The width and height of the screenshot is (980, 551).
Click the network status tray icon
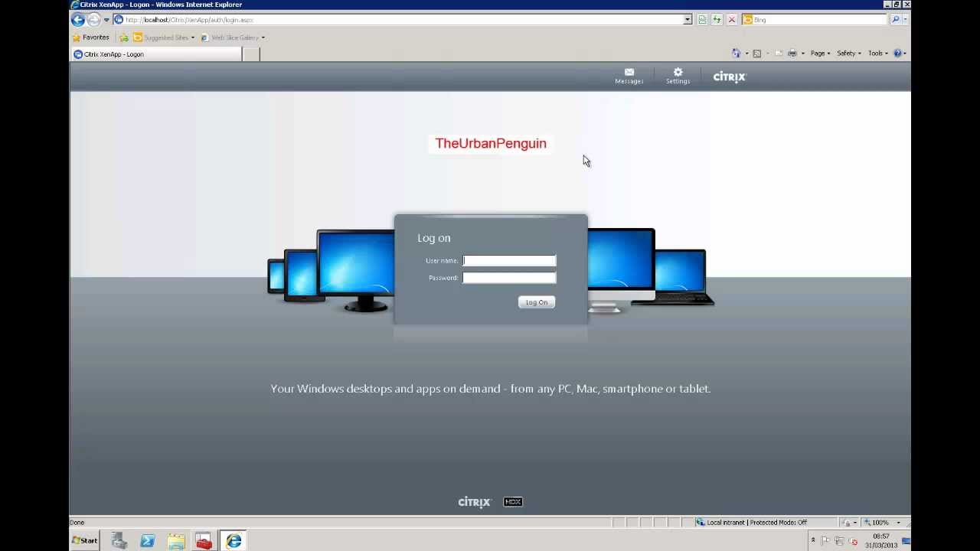[x=840, y=541]
